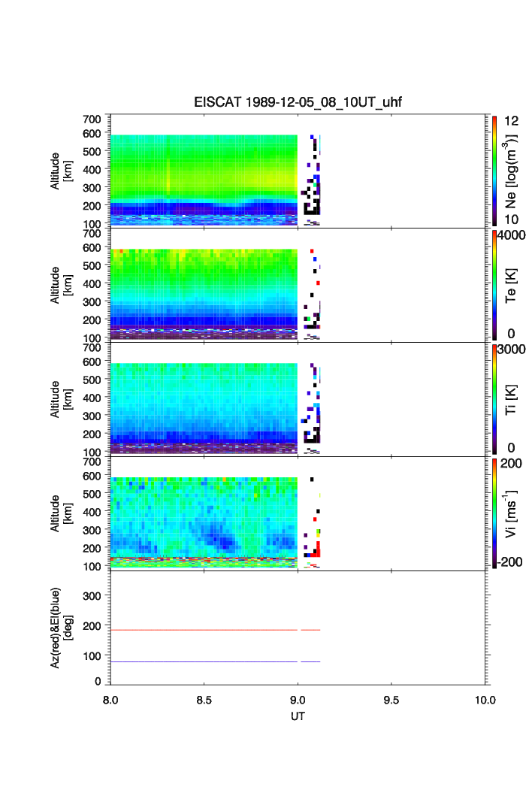The width and height of the screenshot is (532, 799).
Task: Click the electron density heatmap panel
Action: click(204, 179)
